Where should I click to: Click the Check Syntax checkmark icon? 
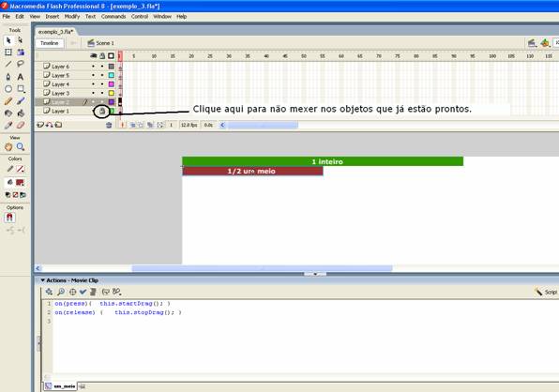[83, 292]
